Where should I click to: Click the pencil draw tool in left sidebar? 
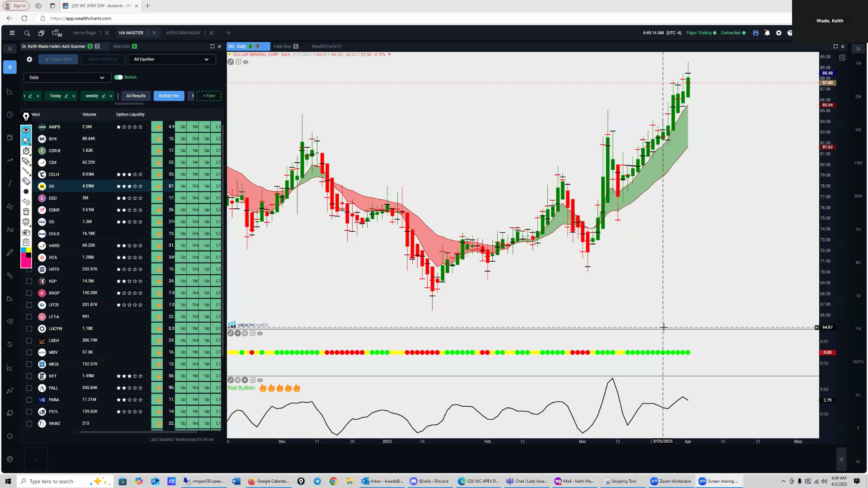pos(10,253)
